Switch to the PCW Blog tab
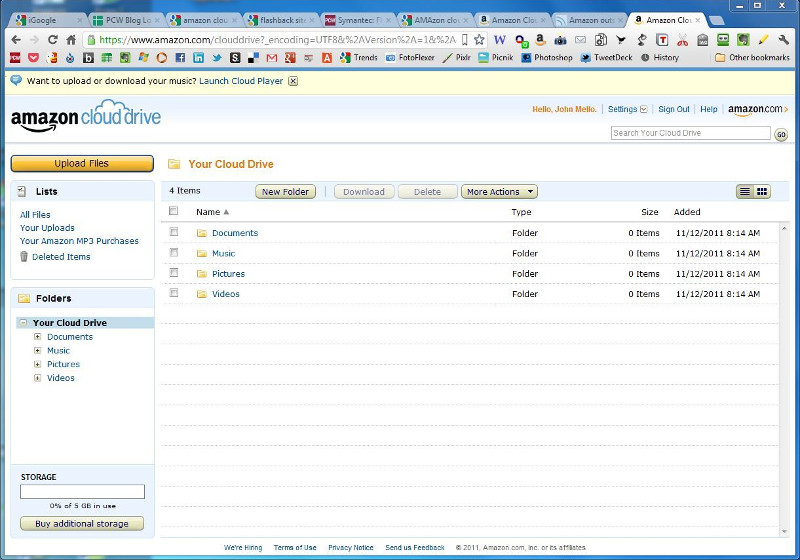The image size is (800, 560). click(x=126, y=20)
